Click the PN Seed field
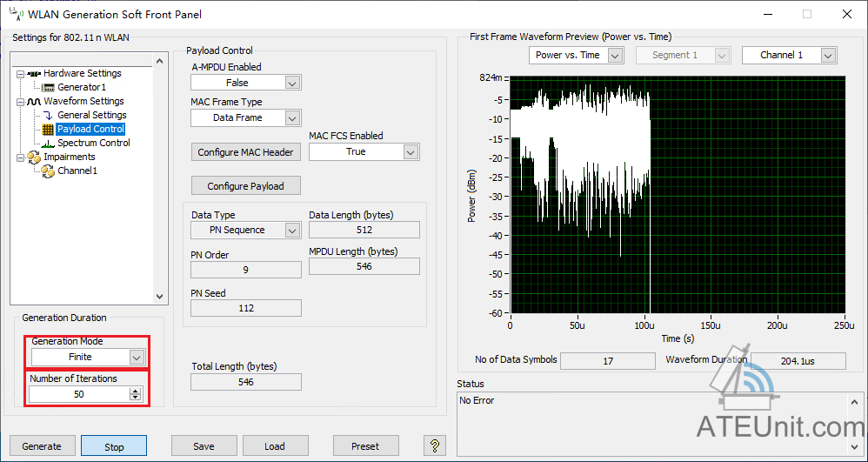Image resolution: width=868 pixels, height=462 pixels. click(x=246, y=308)
